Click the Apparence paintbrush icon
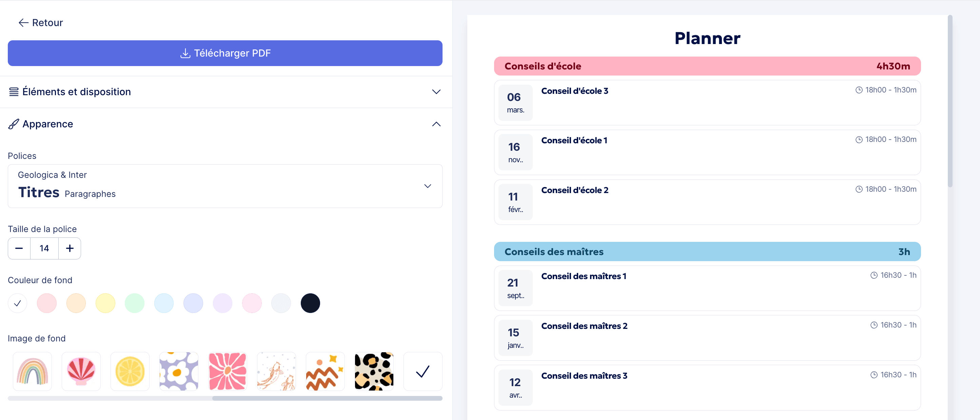Screen dimensions: 980x420 pyautogui.click(x=14, y=124)
